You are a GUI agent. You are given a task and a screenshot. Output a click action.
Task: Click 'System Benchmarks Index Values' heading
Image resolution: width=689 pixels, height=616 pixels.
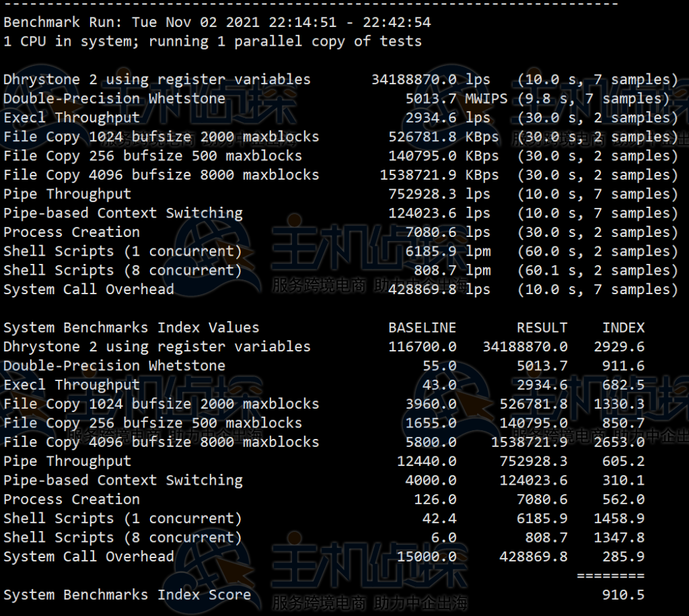[x=131, y=328]
